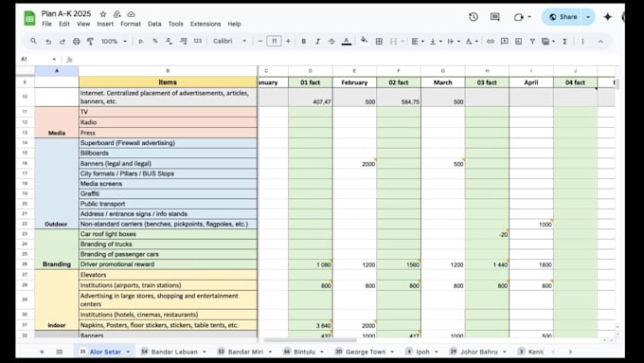Open the search menus tool
The width and height of the screenshot is (644, 363).
pos(34,41)
